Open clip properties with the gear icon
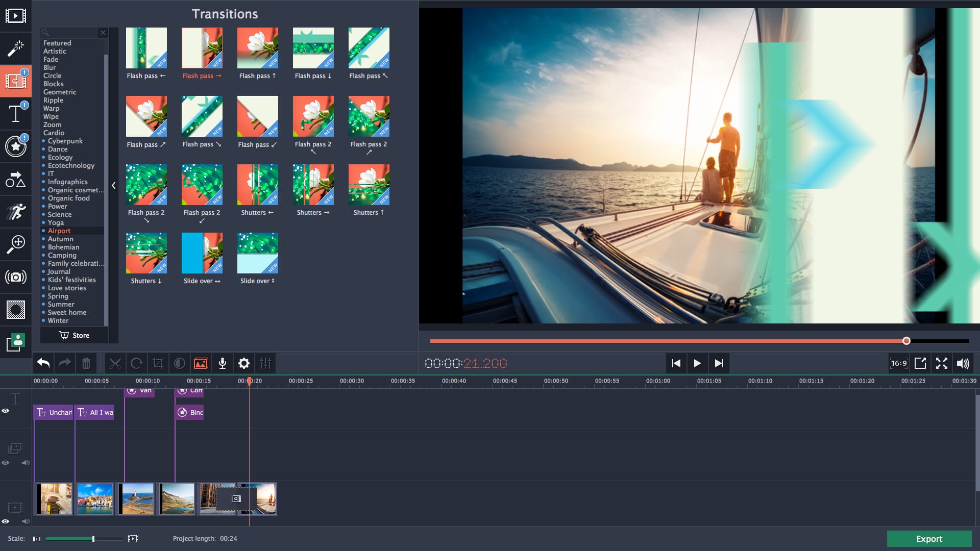The image size is (980, 551). tap(244, 363)
